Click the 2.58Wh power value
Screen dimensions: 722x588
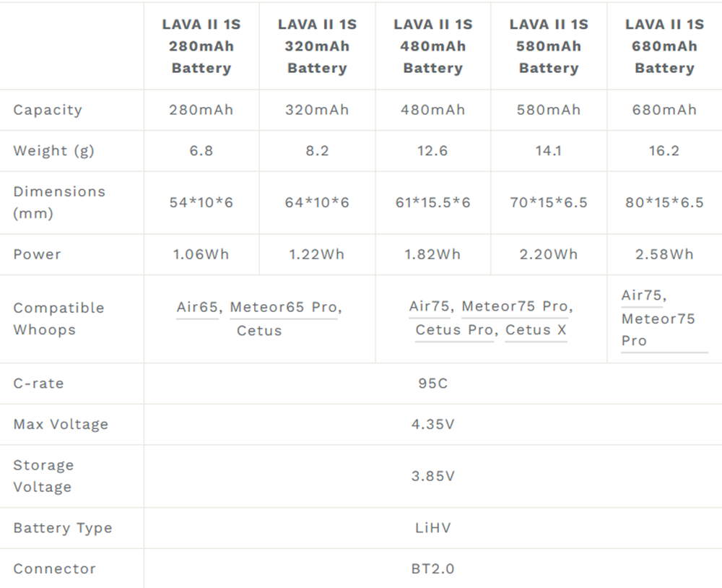(664, 254)
